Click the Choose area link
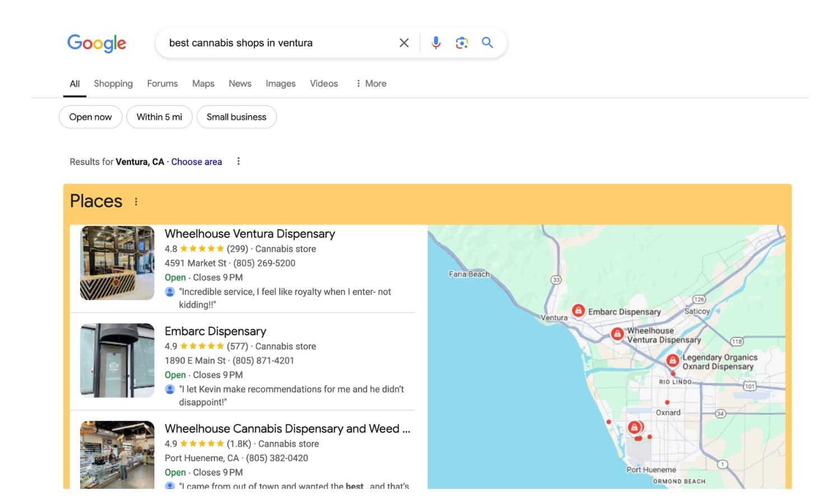Image resolution: width=840 pixels, height=504 pixels. point(197,161)
